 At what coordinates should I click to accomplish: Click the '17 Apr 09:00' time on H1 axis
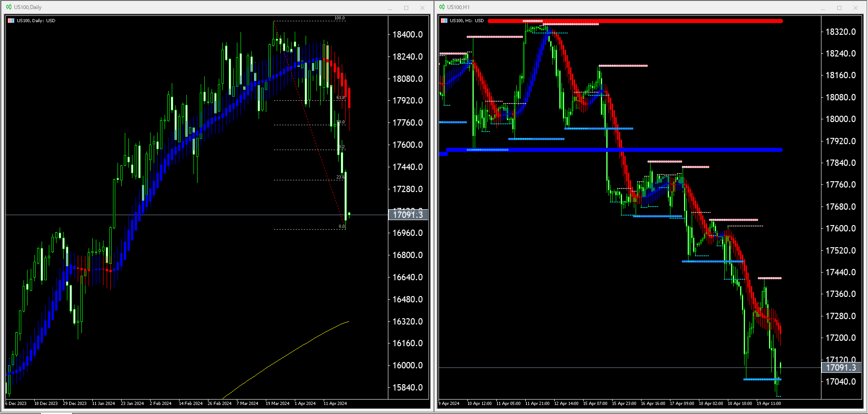682,403
